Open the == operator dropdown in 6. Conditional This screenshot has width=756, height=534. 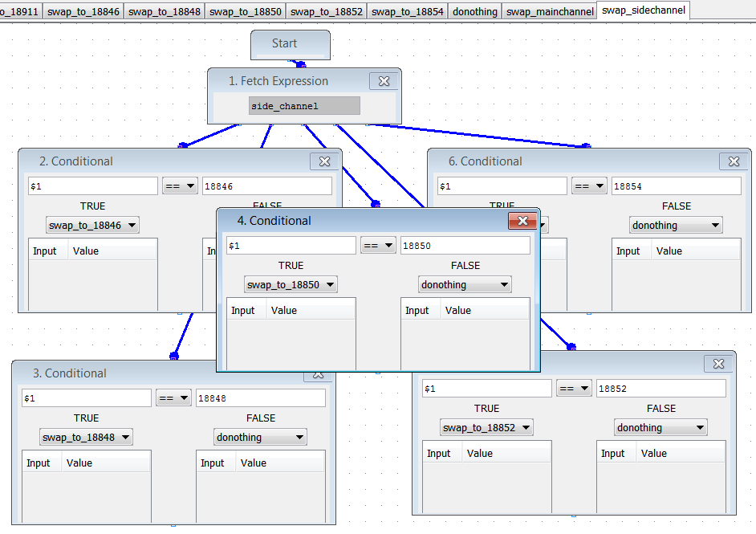(589, 186)
